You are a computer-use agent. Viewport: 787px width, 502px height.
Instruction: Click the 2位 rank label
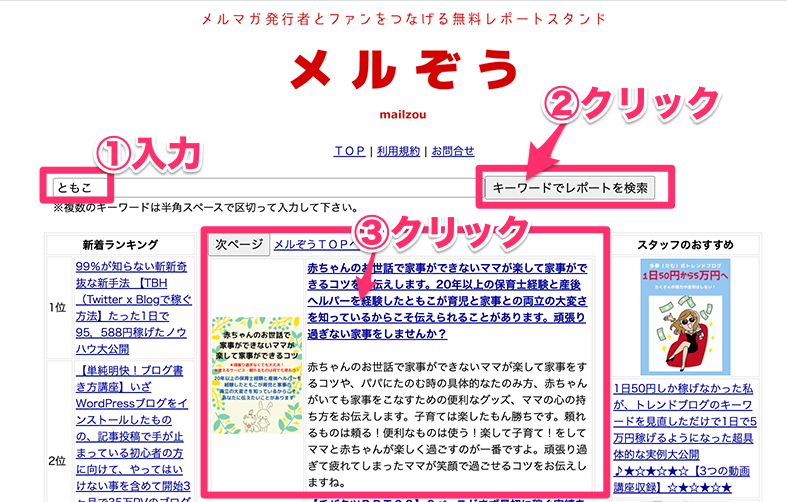tap(58, 461)
